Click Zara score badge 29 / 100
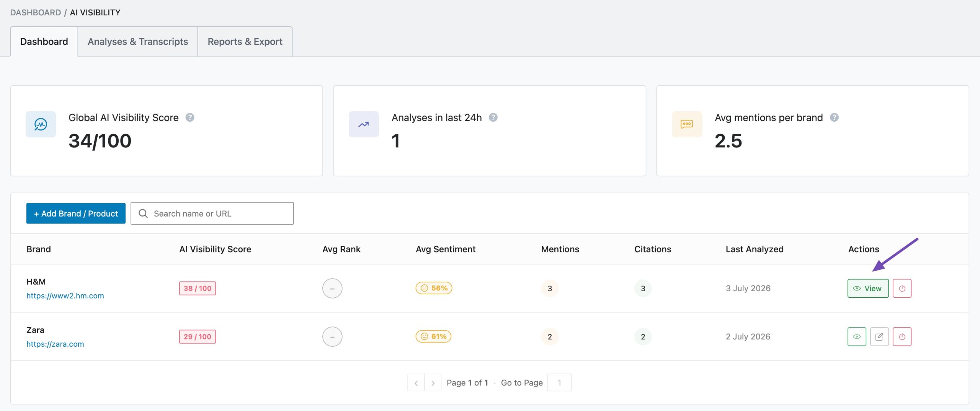The height and width of the screenshot is (411, 980). (198, 336)
